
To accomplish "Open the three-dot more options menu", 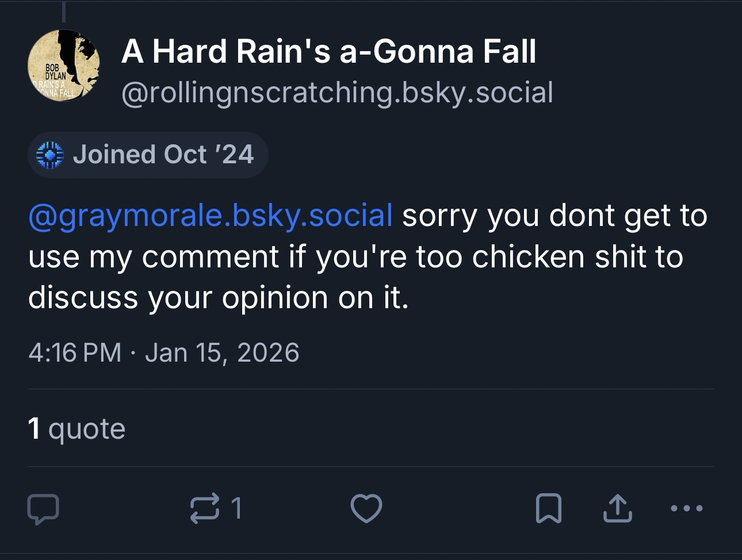I will (687, 508).
